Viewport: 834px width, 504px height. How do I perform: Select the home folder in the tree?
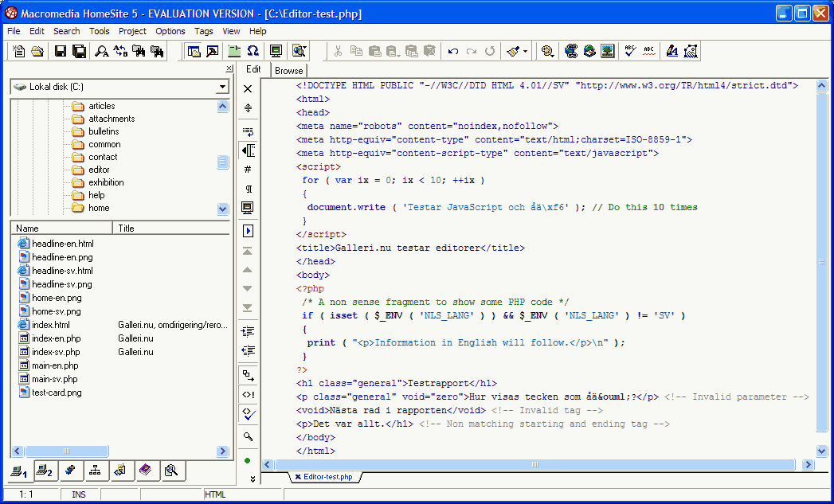click(99, 208)
